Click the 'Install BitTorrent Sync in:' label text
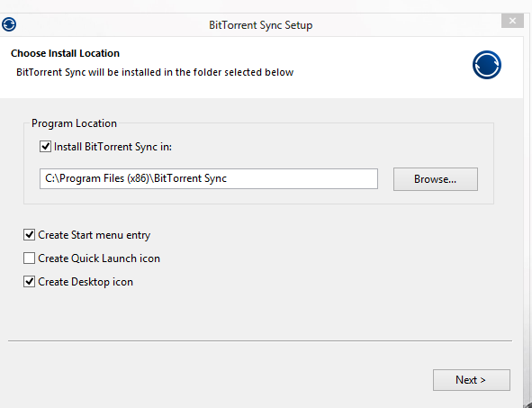532x408 pixels. 113,147
